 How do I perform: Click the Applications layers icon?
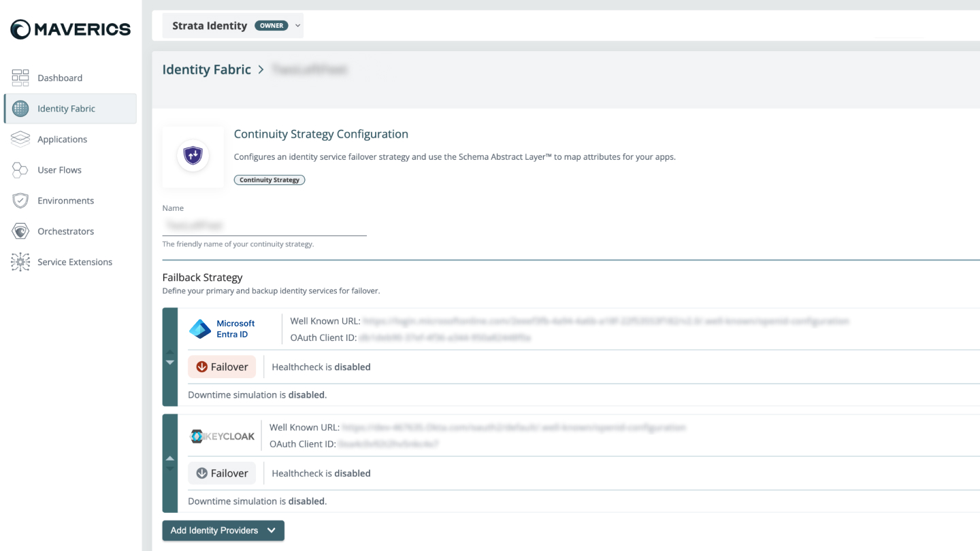tap(20, 139)
